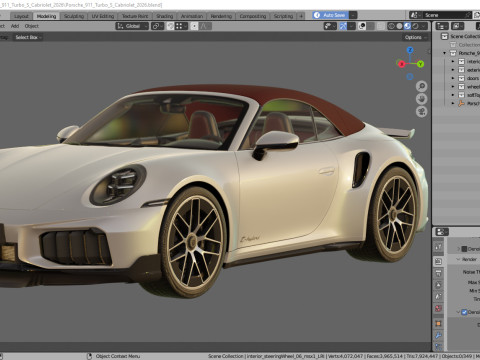This screenshot has height=360, width=480.
Task: Open the Render properties tab
Action: tap(438, 262)
